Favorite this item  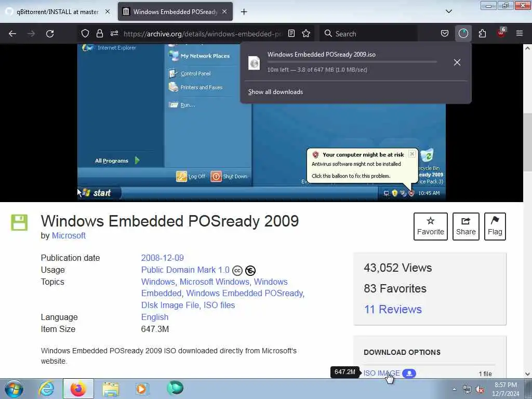tap(431, 227)
